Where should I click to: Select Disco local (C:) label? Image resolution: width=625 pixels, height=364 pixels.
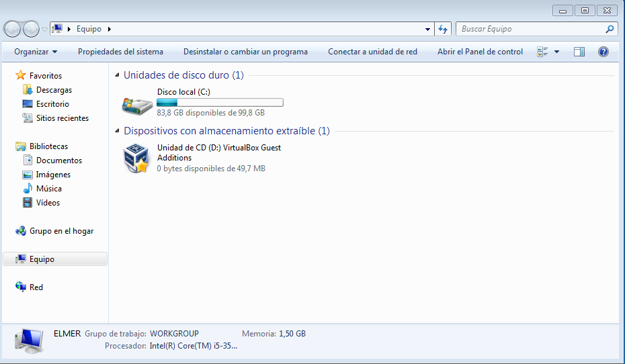point(183,92)
